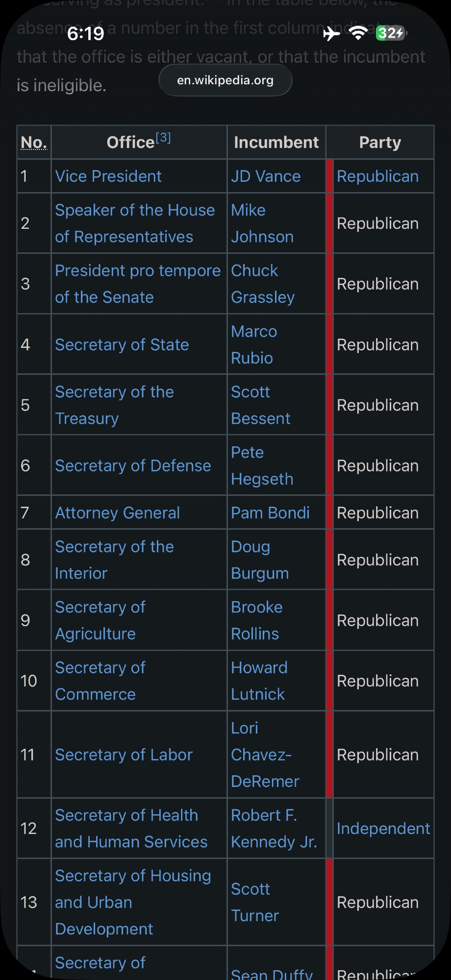Tap the en.wikipedia.org address pill
This screenshot has width=451, height=980.
[x=225, y=80]
